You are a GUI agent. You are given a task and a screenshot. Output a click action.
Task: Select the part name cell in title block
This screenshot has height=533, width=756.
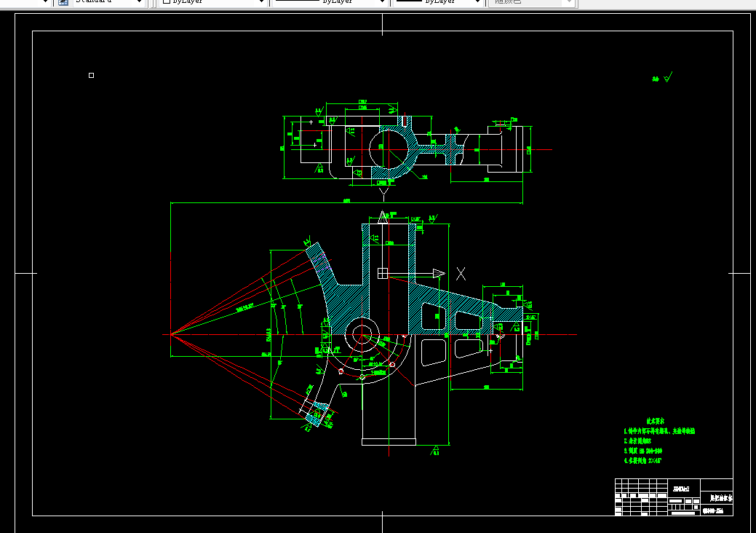pos(717,498)
